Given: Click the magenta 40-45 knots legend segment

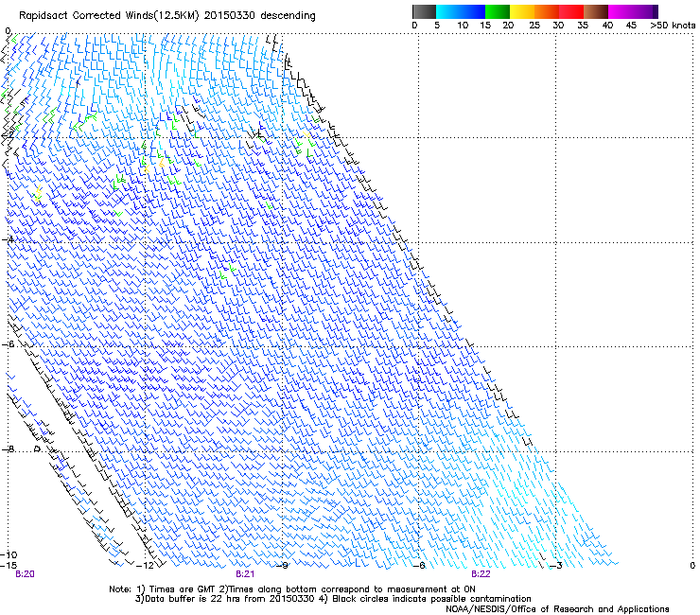Looking at the screenshot, I should click(x=621, y=11).
